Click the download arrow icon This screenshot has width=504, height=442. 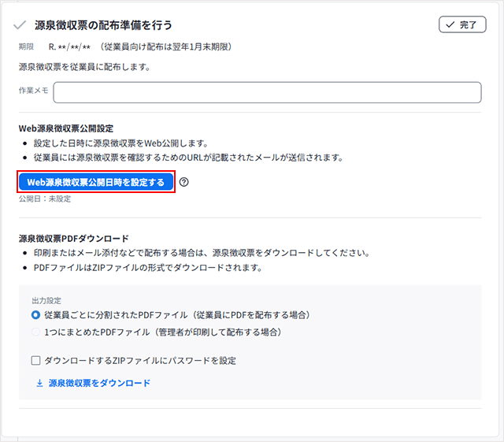pos(39,383)
